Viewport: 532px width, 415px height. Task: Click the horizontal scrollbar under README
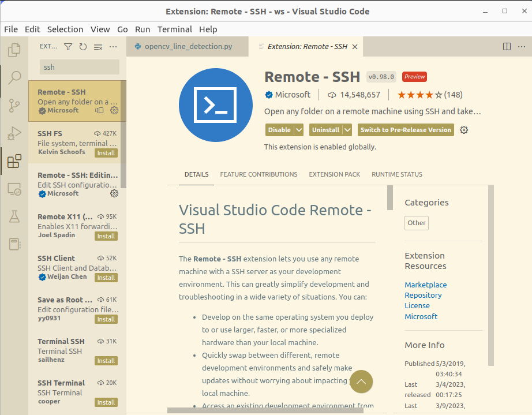[265, 410]
